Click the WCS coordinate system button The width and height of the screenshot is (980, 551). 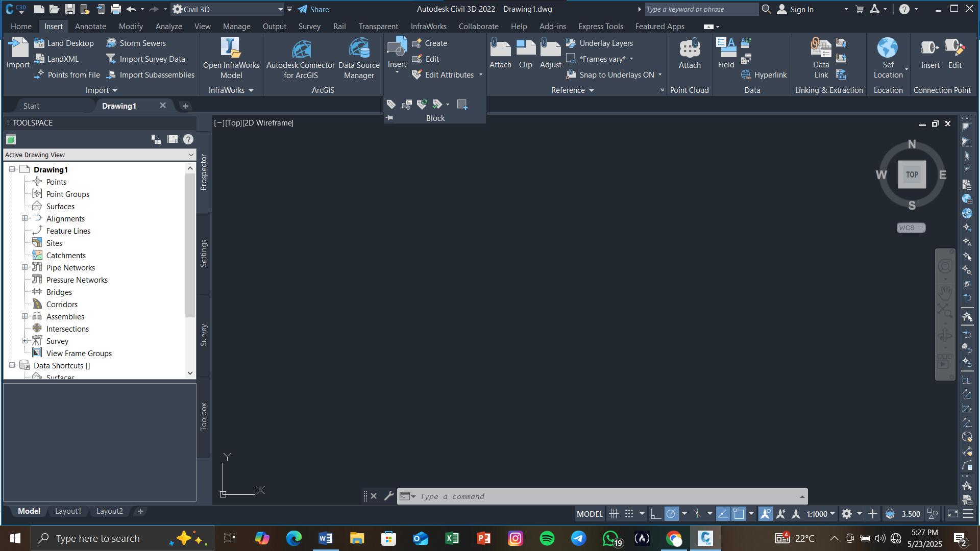[x=911, y=228]
